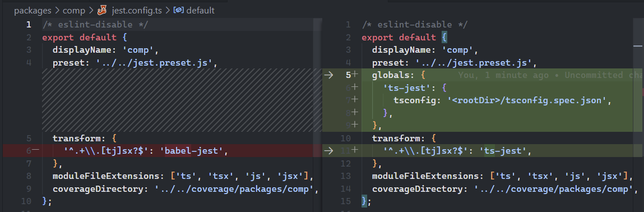Click the symbol icon before 'default' breadcrumb
Screen dimensions: 644x212
tap(178, 10)
